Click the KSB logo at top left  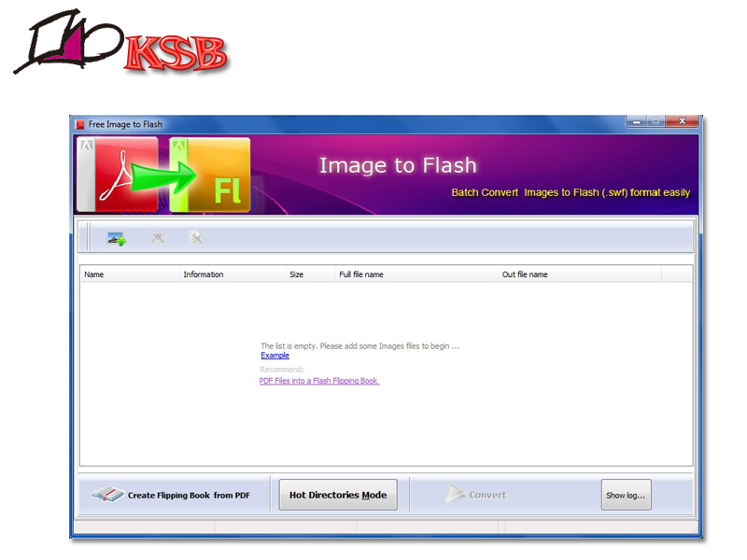(x=120, y=42)
